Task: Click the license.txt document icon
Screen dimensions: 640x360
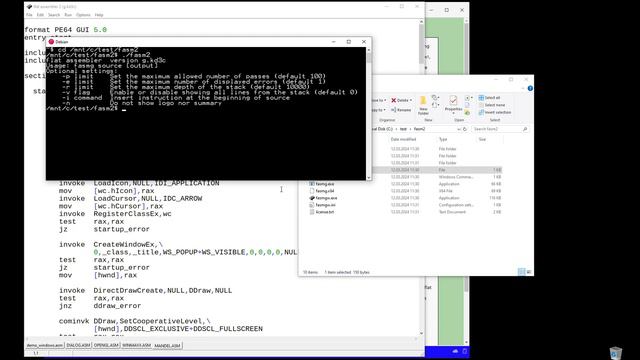Action: point(312,212)
